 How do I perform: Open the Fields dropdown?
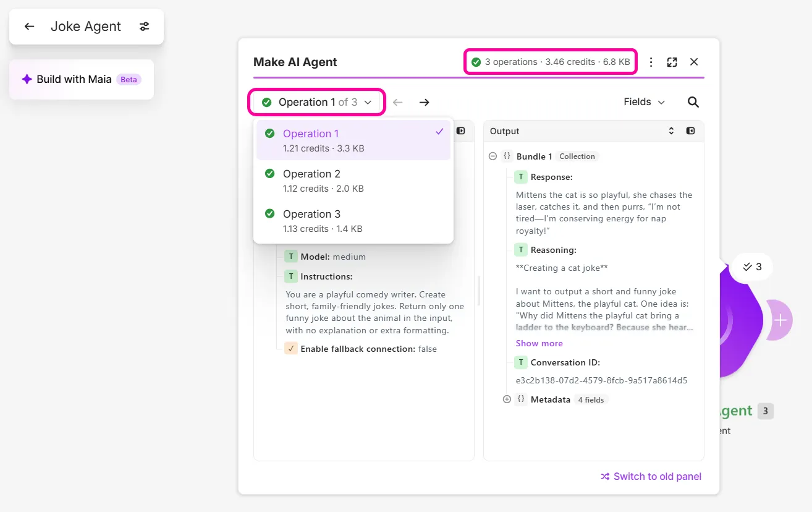pyautogui.click(x=645, y=102)
